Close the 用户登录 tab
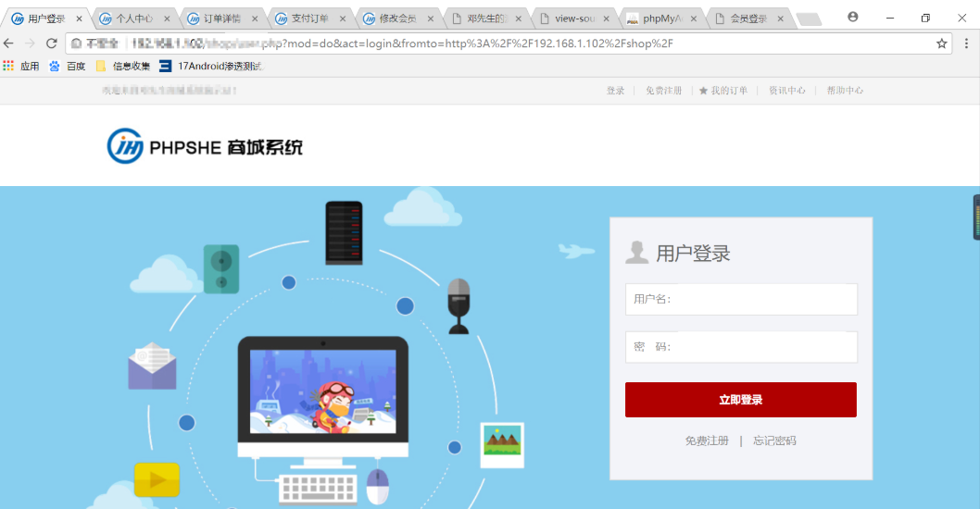The image size is (980, 509). (79, 19)
